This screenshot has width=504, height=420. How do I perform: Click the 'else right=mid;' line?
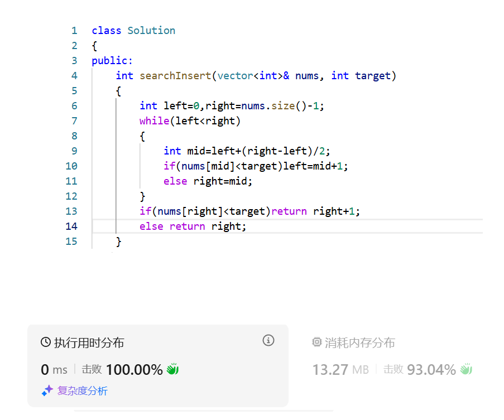[x=208, y=181]
